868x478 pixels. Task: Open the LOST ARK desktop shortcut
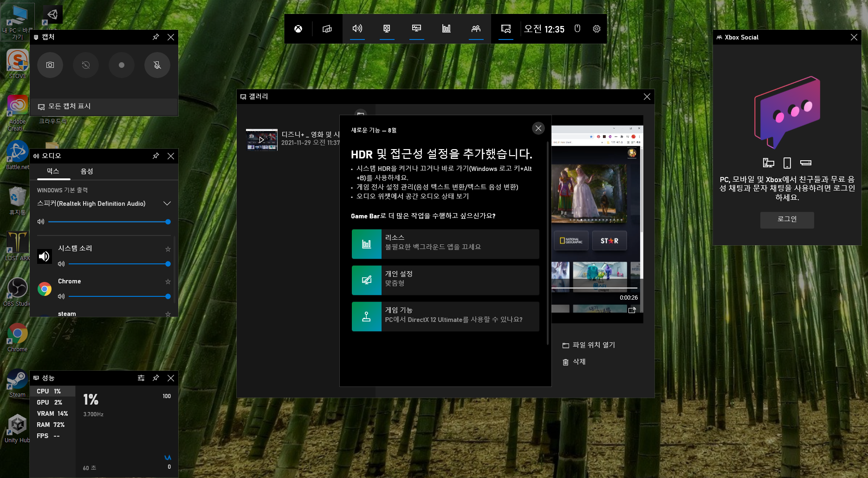(18, 246)
